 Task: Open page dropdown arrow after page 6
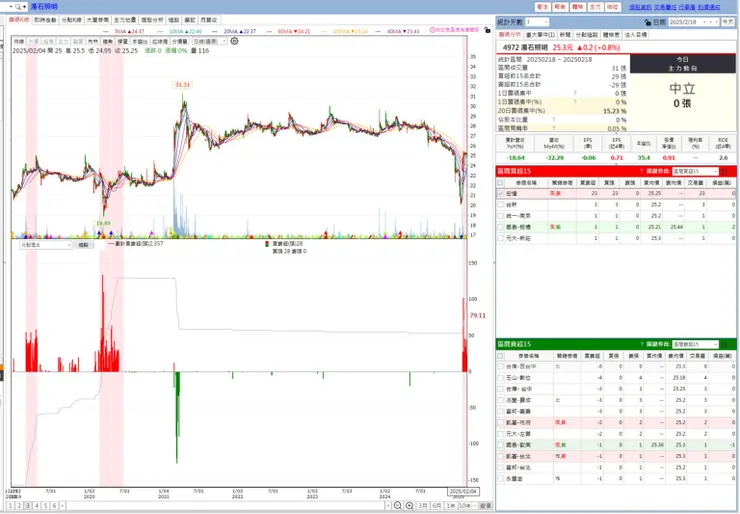pos(63,506)
